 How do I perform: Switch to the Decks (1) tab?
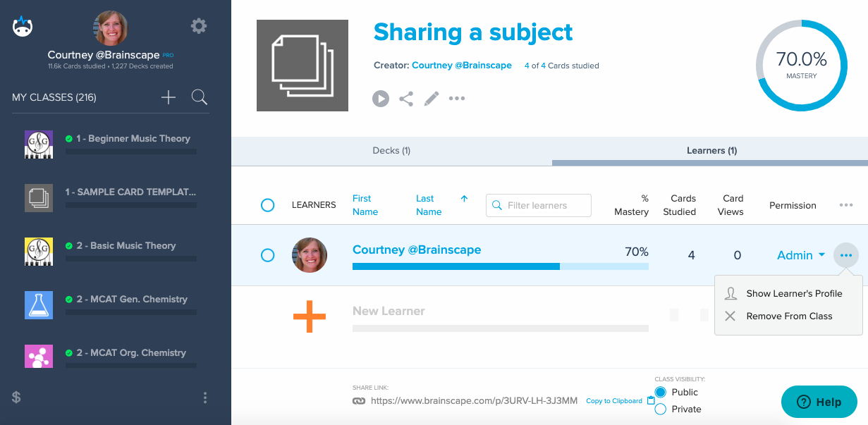click(x=391, y=150)
